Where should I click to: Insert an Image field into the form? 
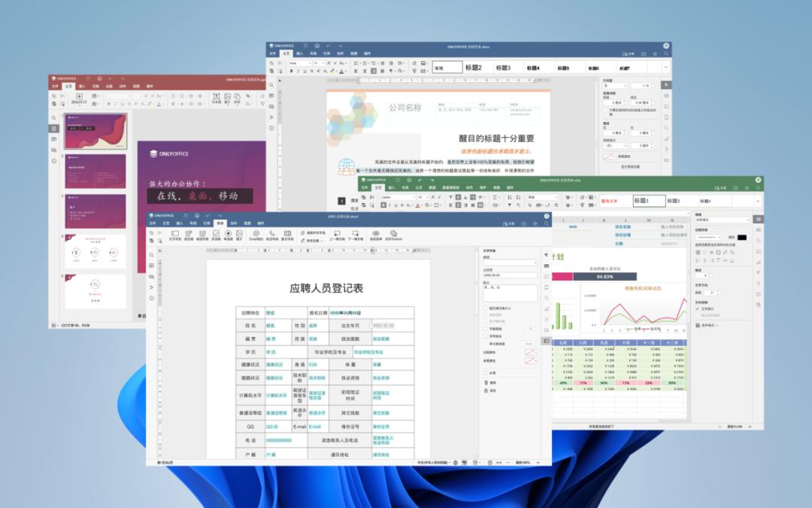click(240, 233)
